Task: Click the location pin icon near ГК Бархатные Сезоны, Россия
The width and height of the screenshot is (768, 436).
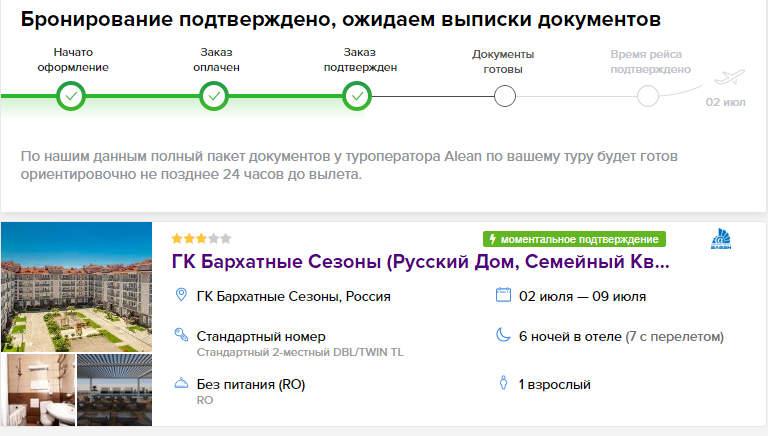Action: point(181,295)
